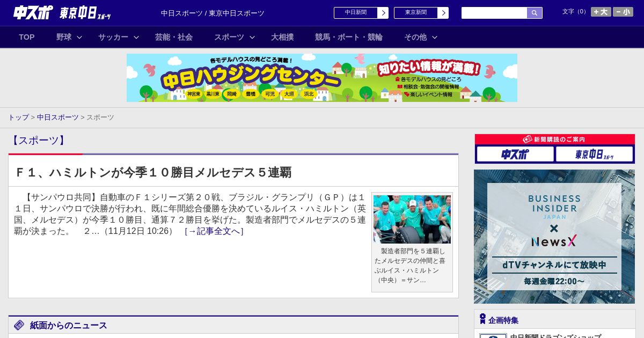The image size is (644, 338).
Task: Click the arrow beside 東京新聞
Action: 443,13
